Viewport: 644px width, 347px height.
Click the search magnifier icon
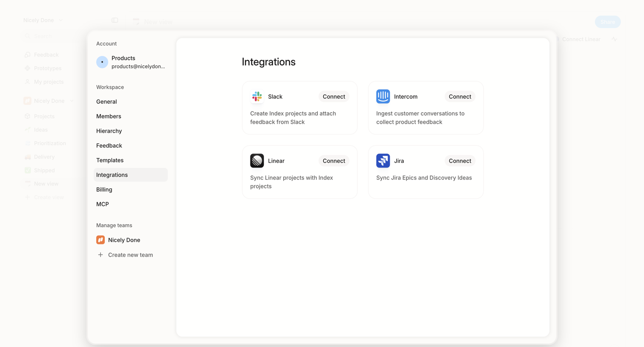pyautogui.click(x=28, y=36)
